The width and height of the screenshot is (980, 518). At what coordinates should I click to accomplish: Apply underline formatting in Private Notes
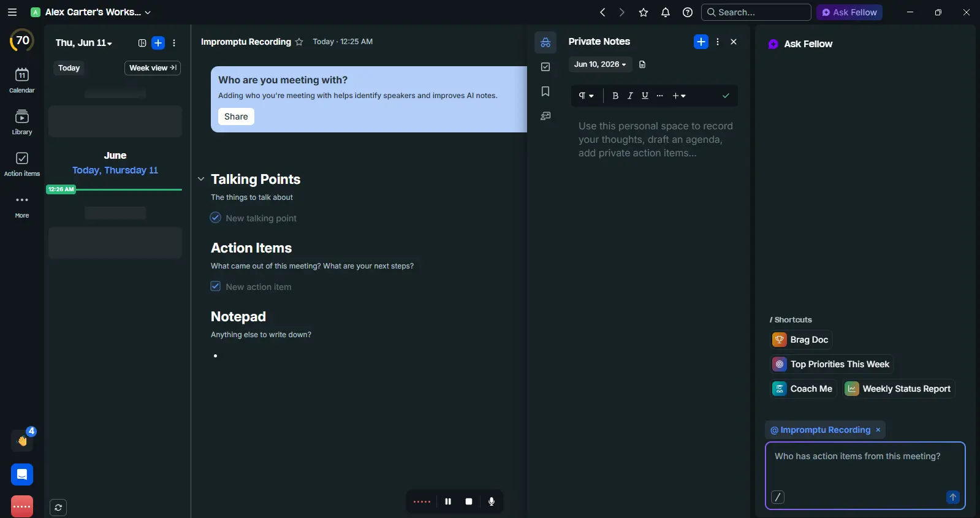point(645,96)
